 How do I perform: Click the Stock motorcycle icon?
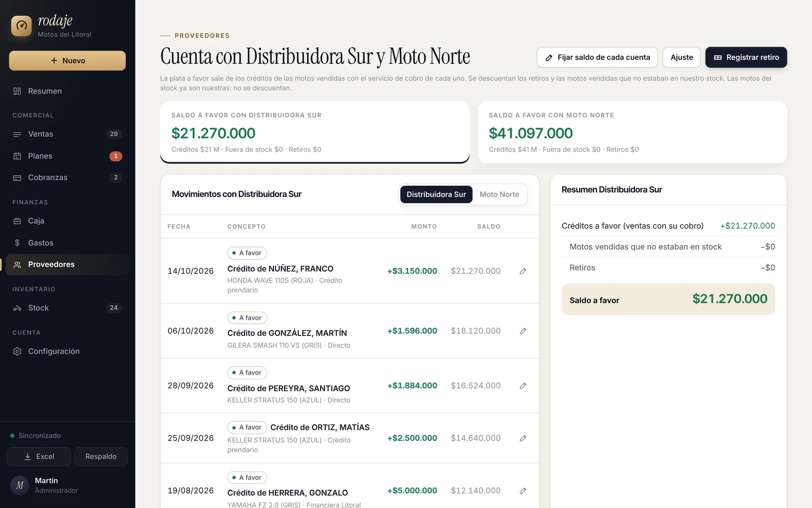pos(17,308)
